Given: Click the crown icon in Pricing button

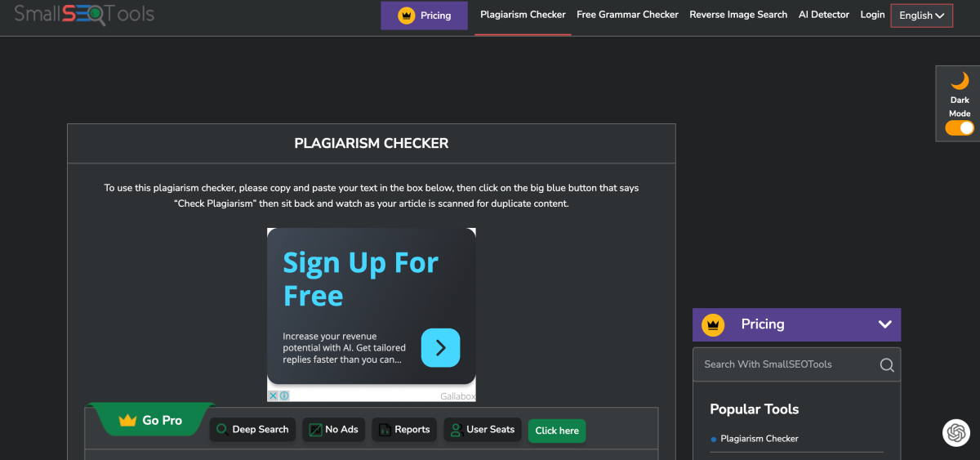Looking at the screenshot, I should (406, 16).
